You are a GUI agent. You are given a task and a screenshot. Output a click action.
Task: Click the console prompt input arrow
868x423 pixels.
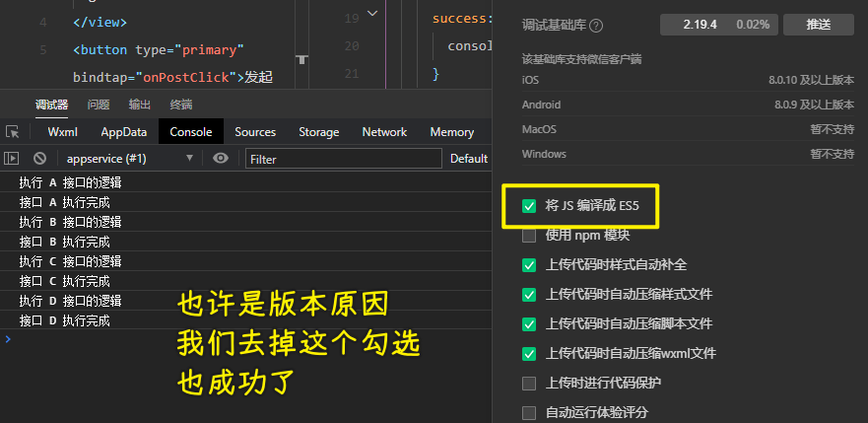click(x=8, y=339)
